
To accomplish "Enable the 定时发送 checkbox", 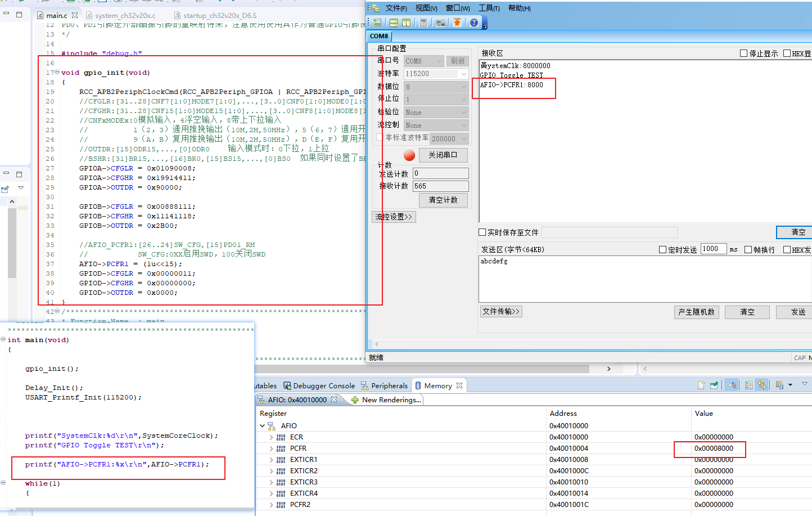I will (662, 249).
